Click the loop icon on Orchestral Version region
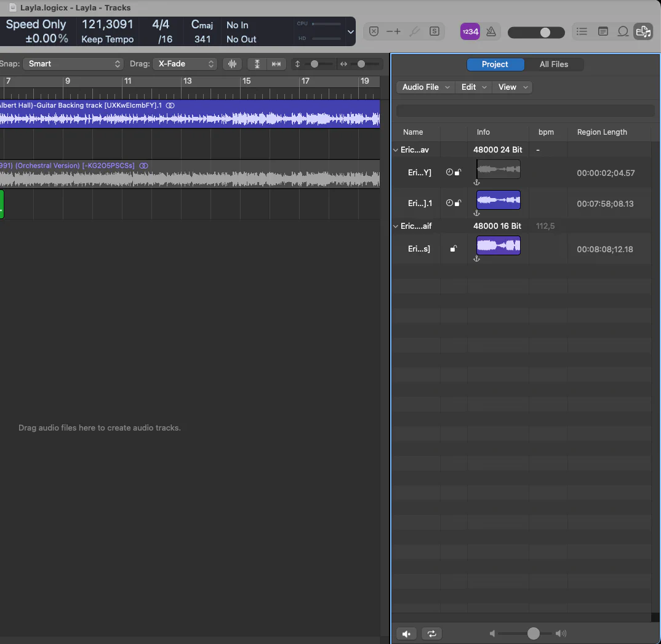Screen dimensions: 661x644 coord(144,165)
